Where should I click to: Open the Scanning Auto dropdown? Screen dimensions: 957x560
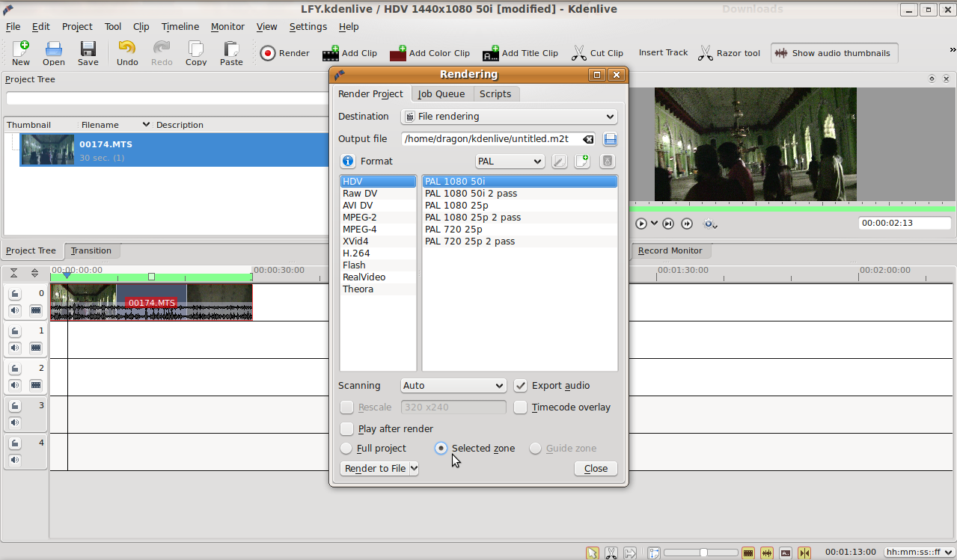point(453,386)
